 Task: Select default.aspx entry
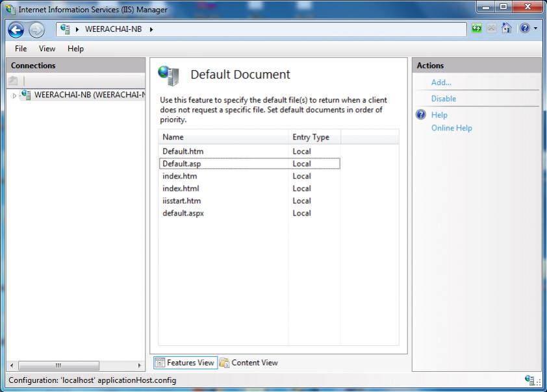249,214
